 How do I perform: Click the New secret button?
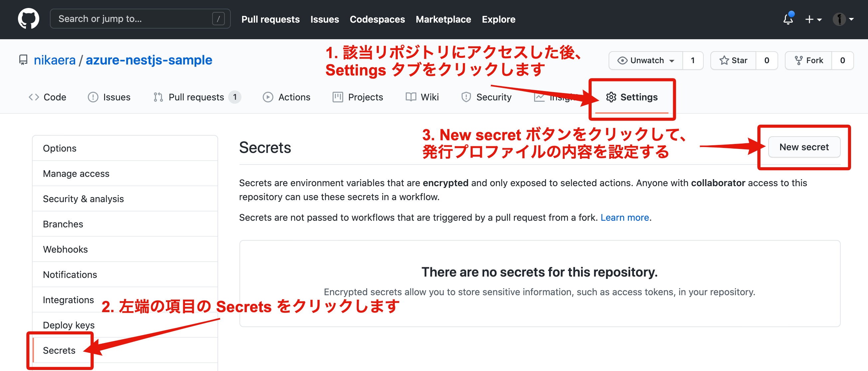(804, 147)
